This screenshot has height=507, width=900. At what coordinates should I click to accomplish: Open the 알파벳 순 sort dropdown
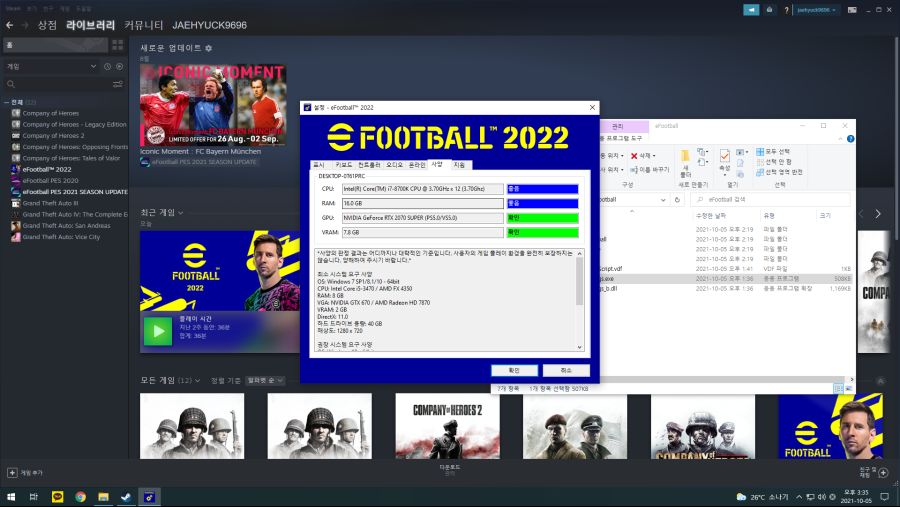[x=265, y=381]
